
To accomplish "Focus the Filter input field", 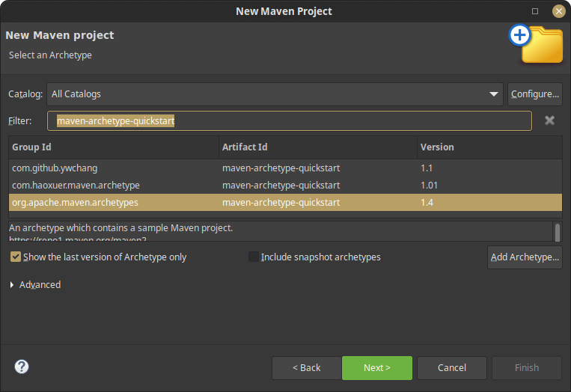I will [290, 121].
